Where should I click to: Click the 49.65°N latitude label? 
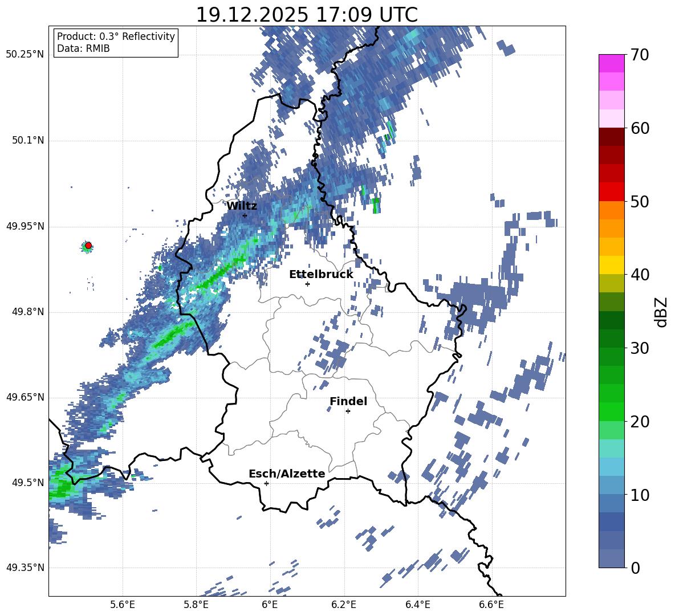point(25,397)
